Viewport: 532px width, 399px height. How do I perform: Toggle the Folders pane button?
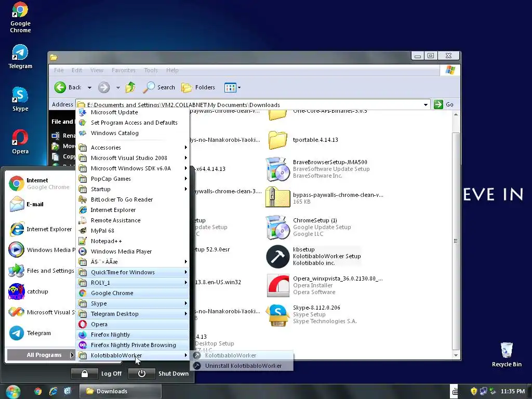pos(198,87)
